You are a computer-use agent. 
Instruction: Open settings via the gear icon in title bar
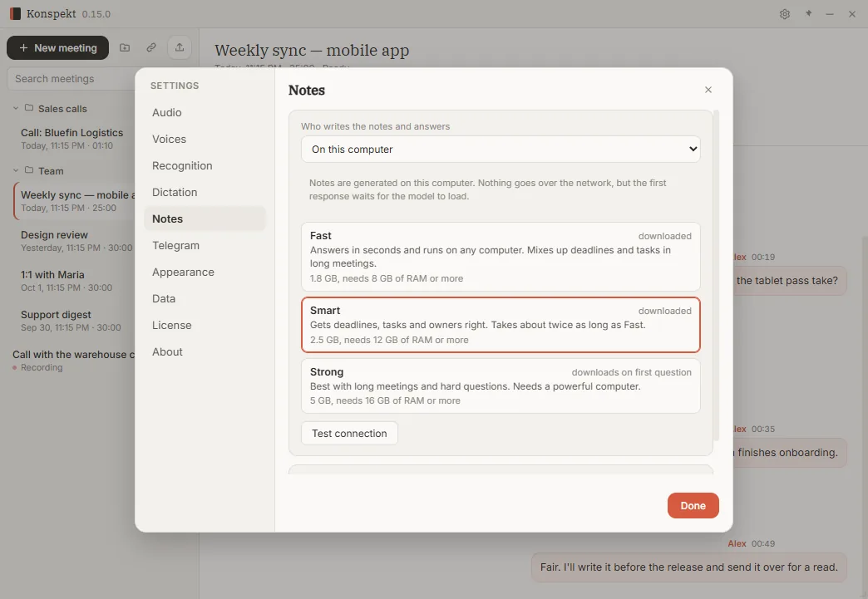[784, 14]
